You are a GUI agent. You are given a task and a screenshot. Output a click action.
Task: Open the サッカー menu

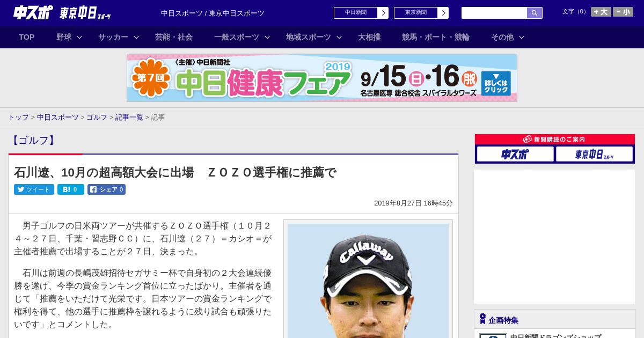(113, 37)
